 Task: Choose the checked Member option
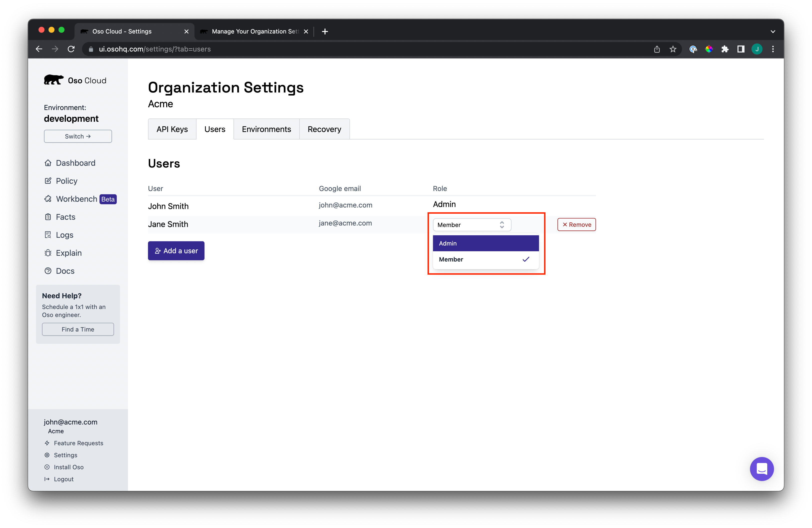[x=485, y=259]
